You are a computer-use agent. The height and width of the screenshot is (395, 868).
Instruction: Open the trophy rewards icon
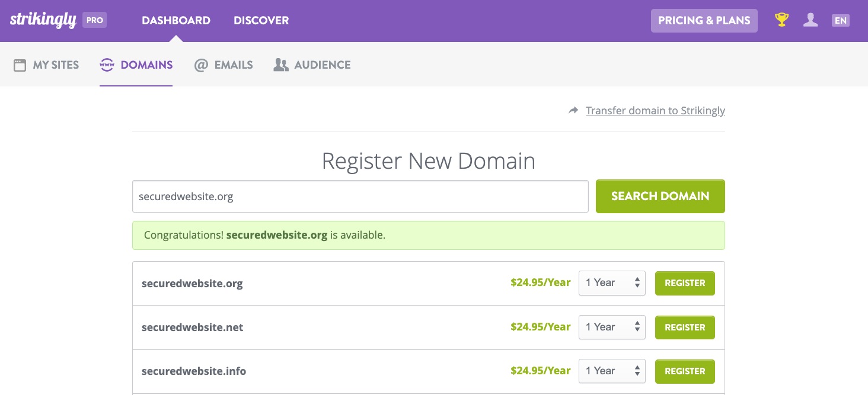click(x=782, y=20)
